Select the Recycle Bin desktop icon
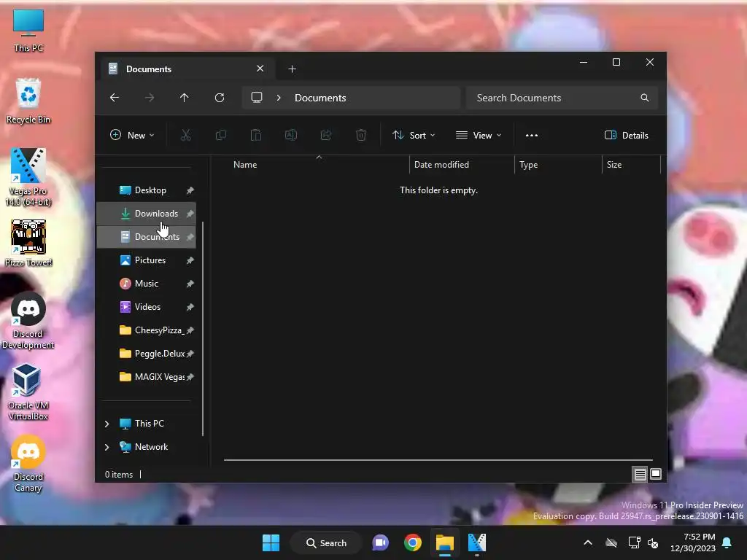747x560 pixels. [28, 101]
